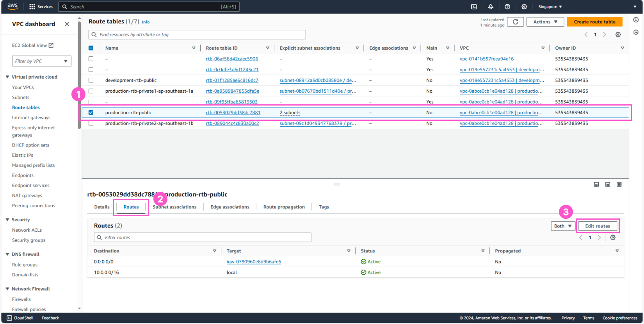The width and height of the screenshot is (644, 324).
Task: Open the Actions dropdown
Action: click(x=545, y=22)
